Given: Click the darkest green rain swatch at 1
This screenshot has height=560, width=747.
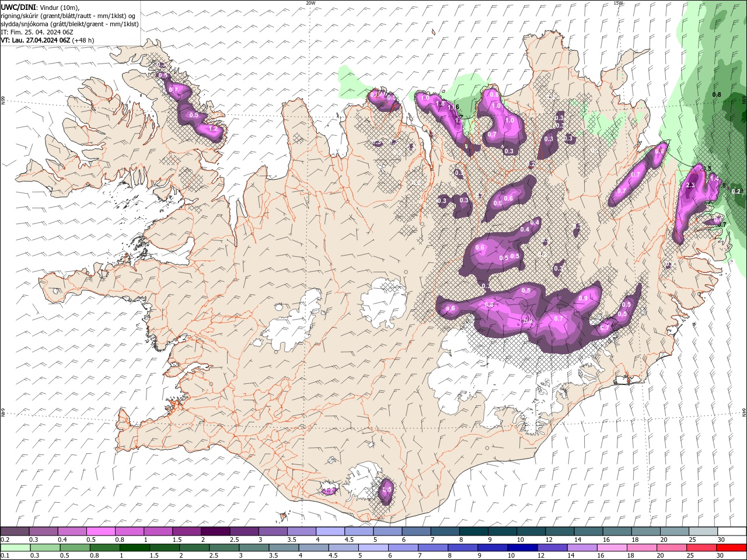Looking at the screenshot, I should tap(134, 548).
